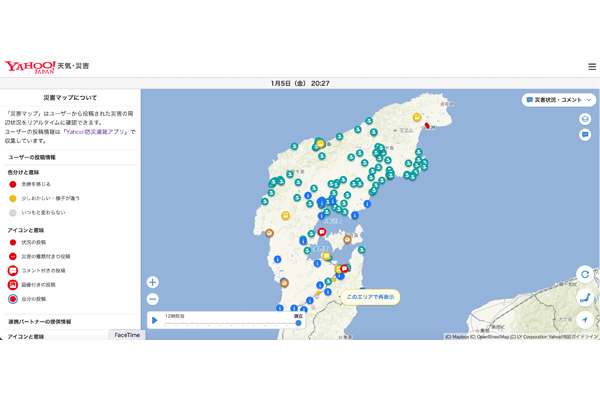Expand the 災害状況・コメント dropdown
The image size is (600, 400).
(559, 100)
